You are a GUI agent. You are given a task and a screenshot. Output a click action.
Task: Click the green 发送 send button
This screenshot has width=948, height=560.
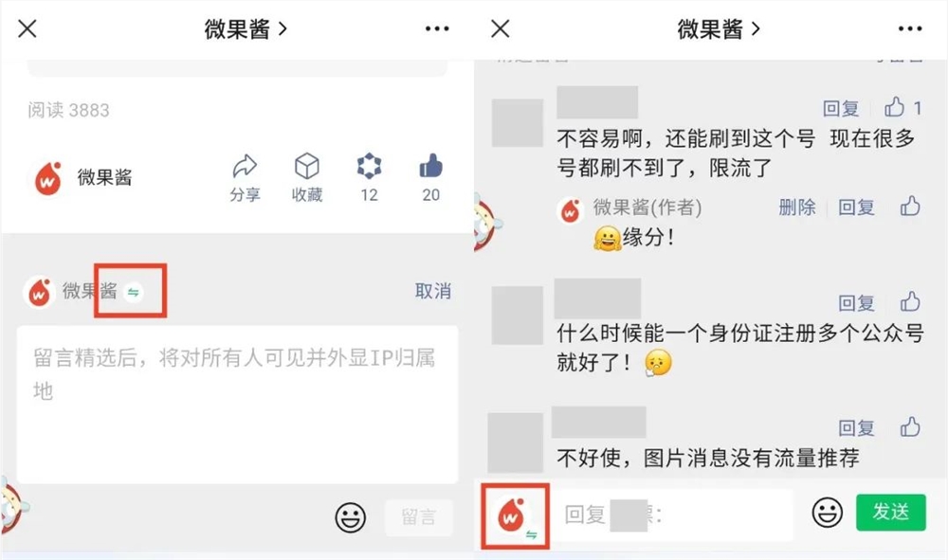coord(890,513)
